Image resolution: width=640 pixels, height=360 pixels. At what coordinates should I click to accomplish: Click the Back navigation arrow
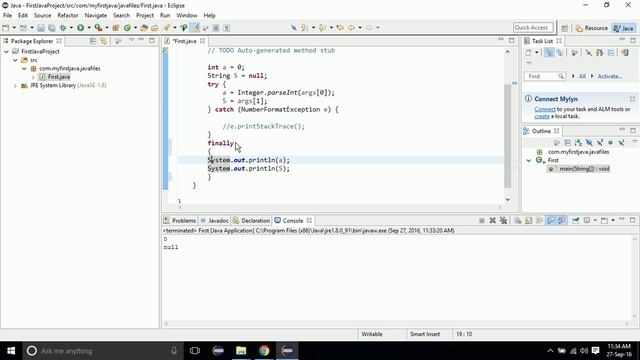click(x=351, y=28)
